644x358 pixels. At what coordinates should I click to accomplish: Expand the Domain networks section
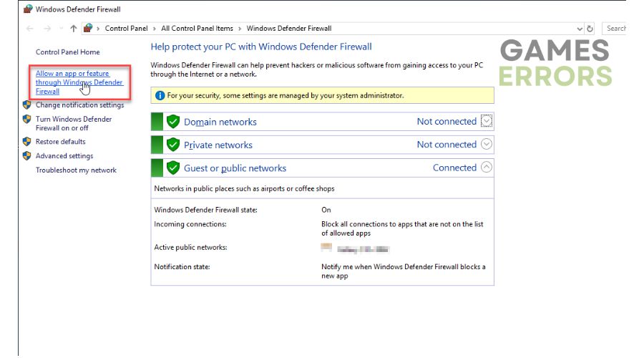(487, 121)
